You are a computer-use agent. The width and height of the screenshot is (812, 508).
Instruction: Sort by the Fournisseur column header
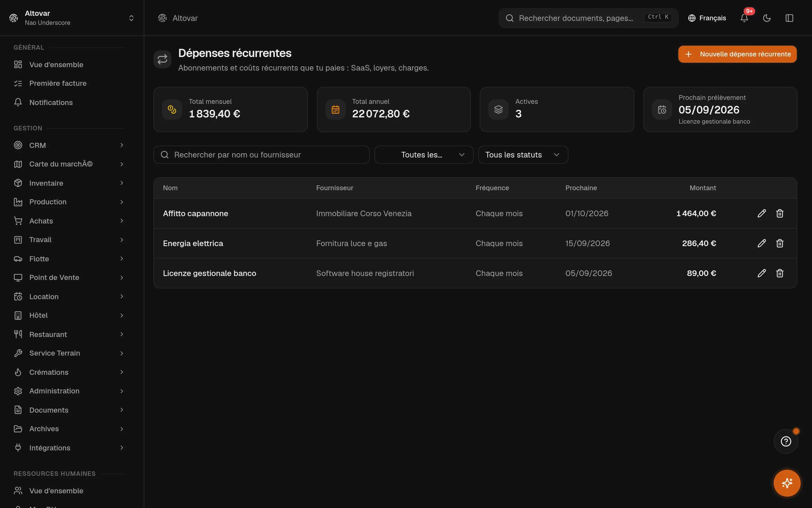pyautogui.click(x=335, y=188)
